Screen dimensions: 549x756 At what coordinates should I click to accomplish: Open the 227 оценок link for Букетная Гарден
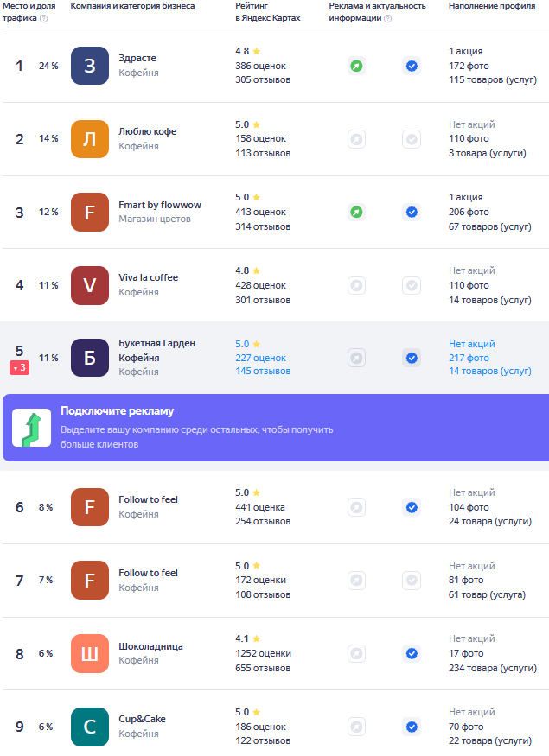[x=260, y=359]
